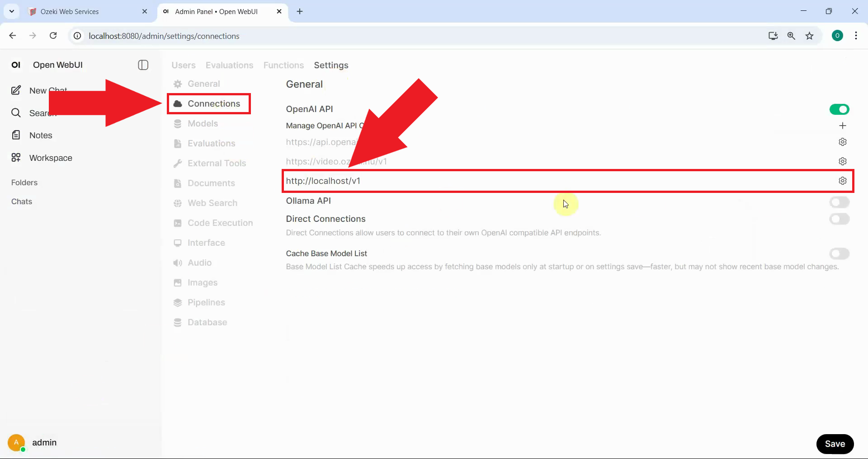Select Code Execution settings
The width and height of the screenshot is (868, 459).
(220, 223)
